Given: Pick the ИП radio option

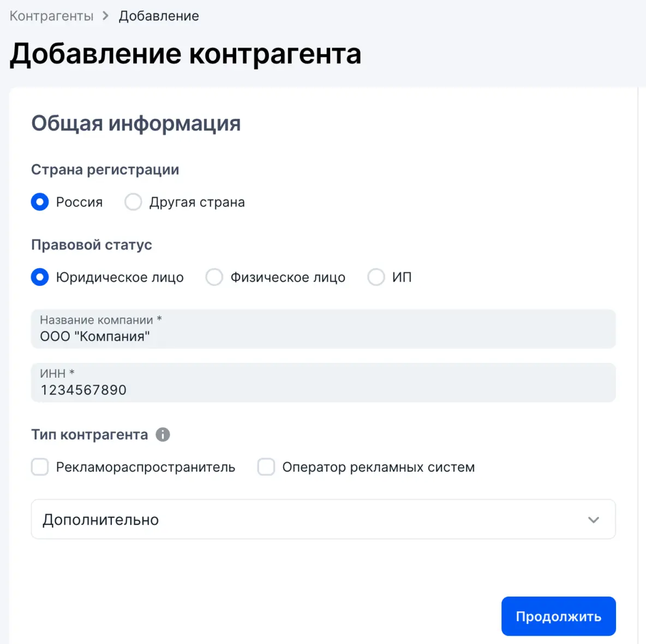Looking at the screenshot, I should click(376, 277).
